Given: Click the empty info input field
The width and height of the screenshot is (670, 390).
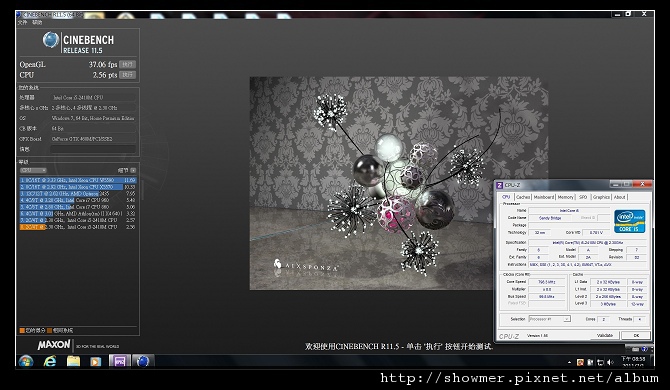Looking at the screenshot, I should click(93, 149).
